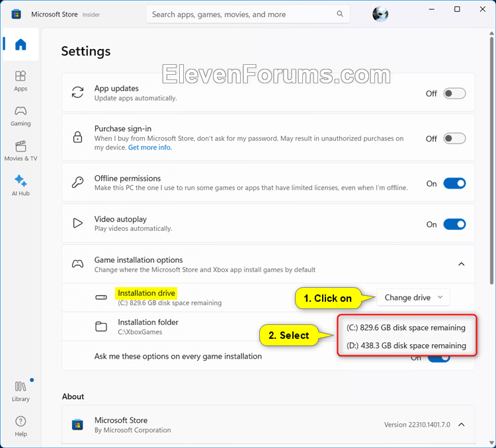The width and height of the screenshot is (496, 448).
Task: Select the (D:) 438.3 GB drive option
Action: click(x=406, y=345)
